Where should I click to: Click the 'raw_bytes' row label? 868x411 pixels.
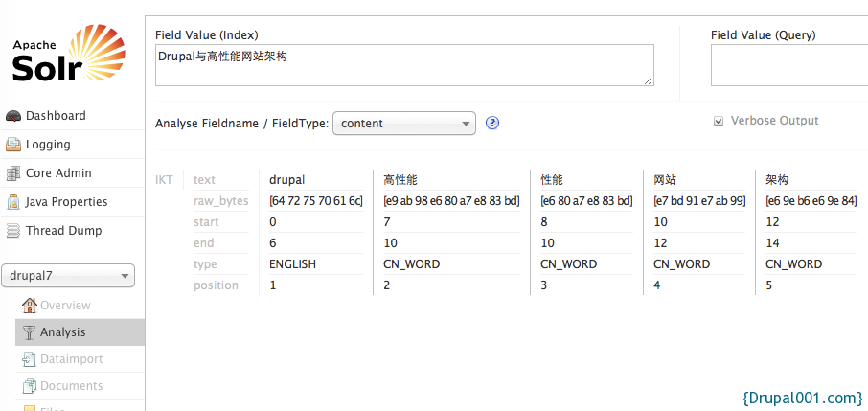221,201
